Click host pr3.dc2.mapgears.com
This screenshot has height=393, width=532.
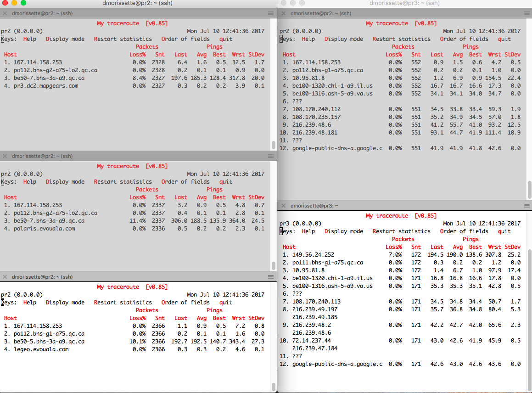(x=46, y=86)
